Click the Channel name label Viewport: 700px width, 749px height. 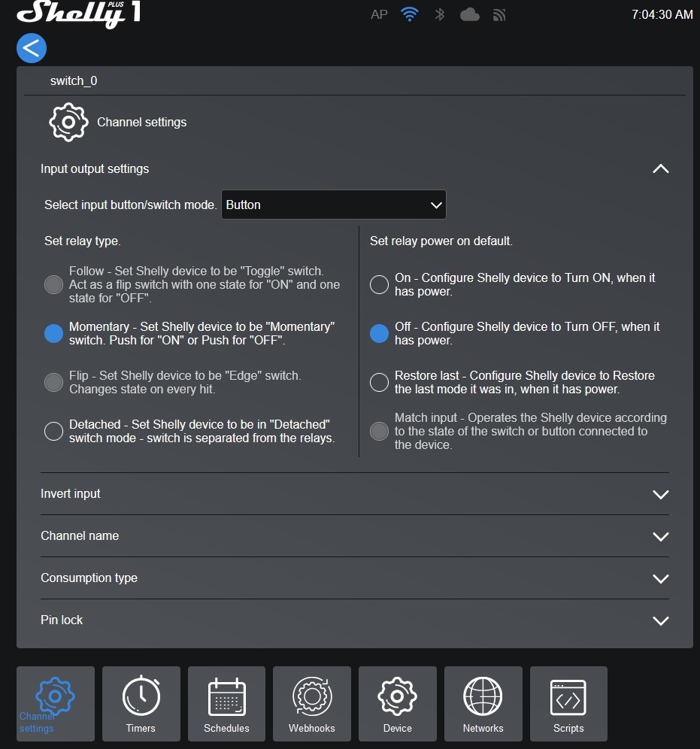pos(80,536)
